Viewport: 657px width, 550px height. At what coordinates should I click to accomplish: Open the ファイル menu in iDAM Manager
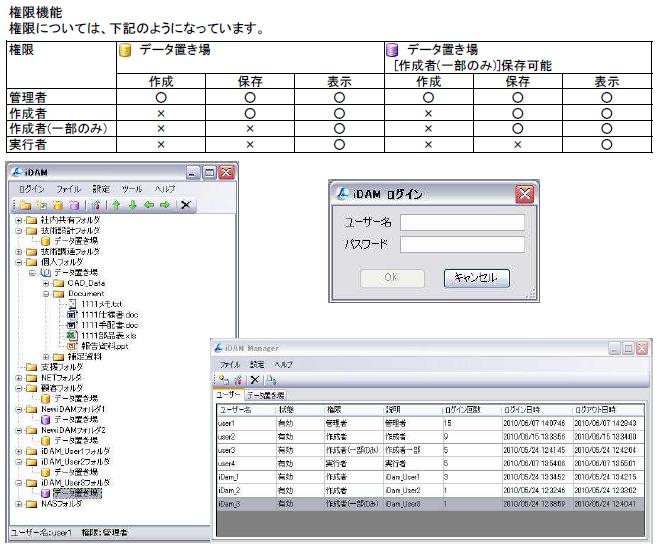click(230, 364)
